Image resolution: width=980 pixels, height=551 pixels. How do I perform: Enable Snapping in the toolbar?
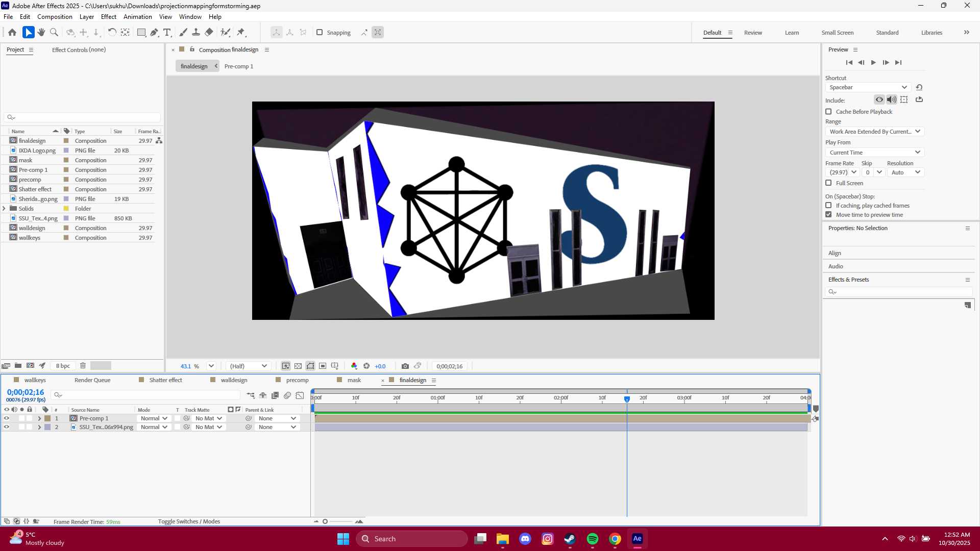(x=320, y=32)
